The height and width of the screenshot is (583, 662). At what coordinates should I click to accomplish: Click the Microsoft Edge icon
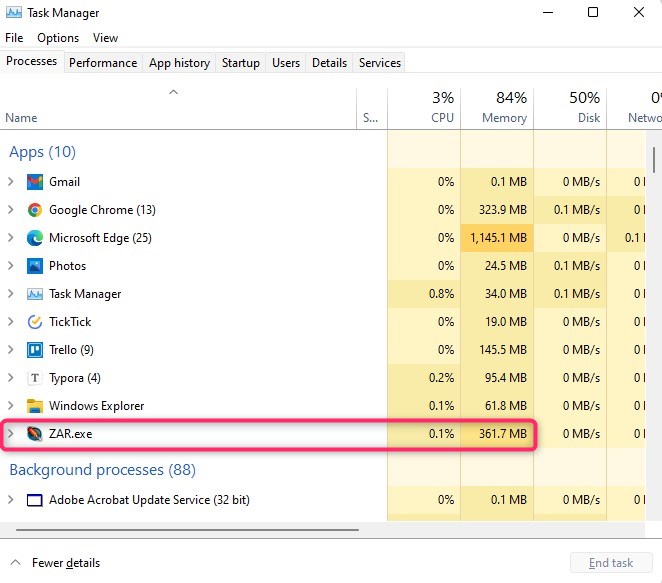pos(35,238)
